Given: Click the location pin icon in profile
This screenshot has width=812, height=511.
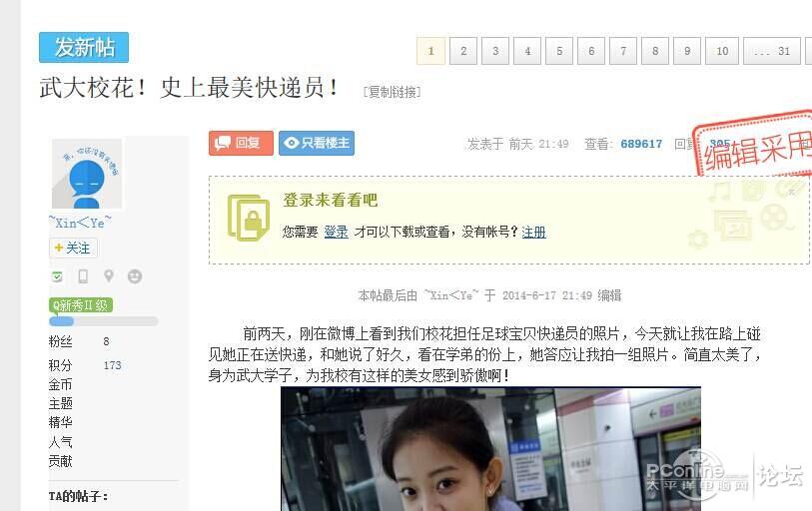Looking at the screenshot, I should click(108, 275).
